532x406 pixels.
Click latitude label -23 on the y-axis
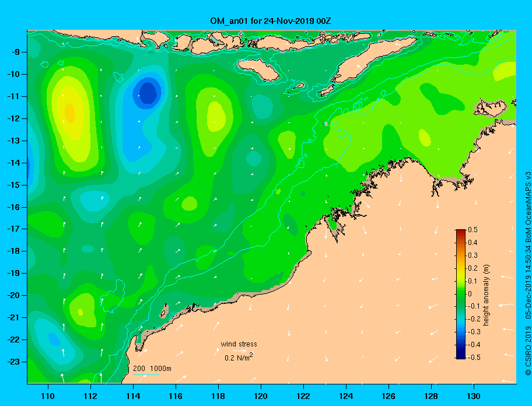coord(13,362)
